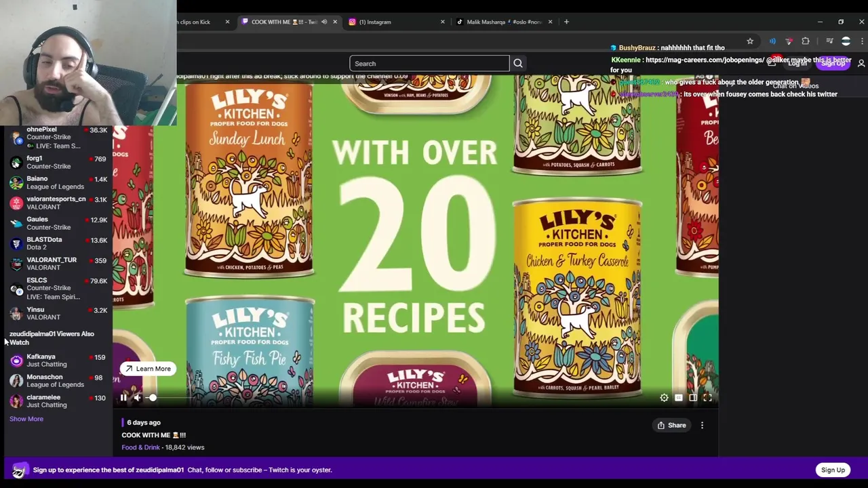Open Baiano channel avatar

[x=16, y=183]
